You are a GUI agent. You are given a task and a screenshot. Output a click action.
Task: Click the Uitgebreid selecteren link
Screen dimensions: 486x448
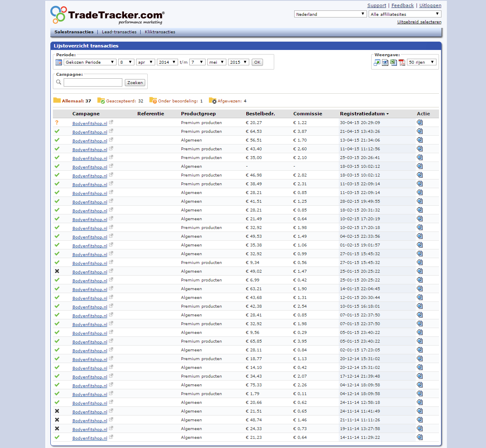(x=419, y=22)
